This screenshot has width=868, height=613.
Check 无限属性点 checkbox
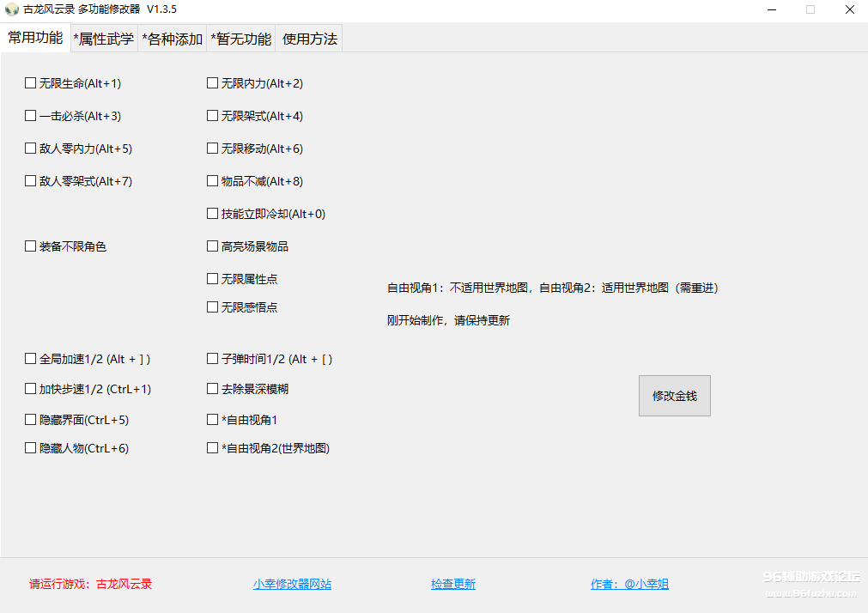pyautogui.click(x=213, y=279)
